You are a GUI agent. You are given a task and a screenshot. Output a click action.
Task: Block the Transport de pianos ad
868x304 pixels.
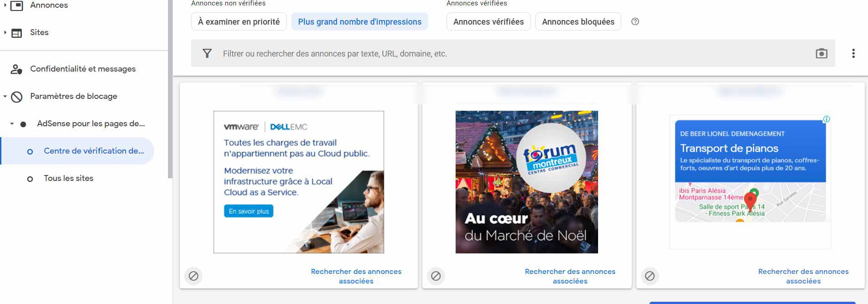[x=650, y=276]
